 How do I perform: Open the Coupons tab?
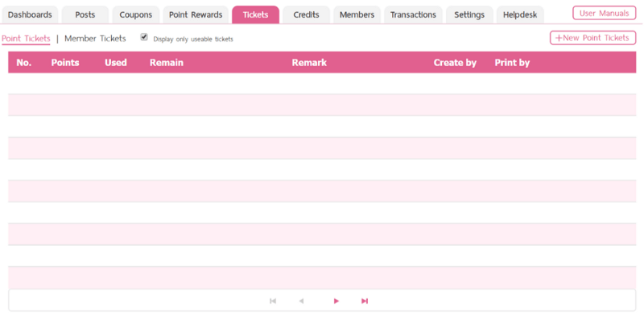click(135, 15)
